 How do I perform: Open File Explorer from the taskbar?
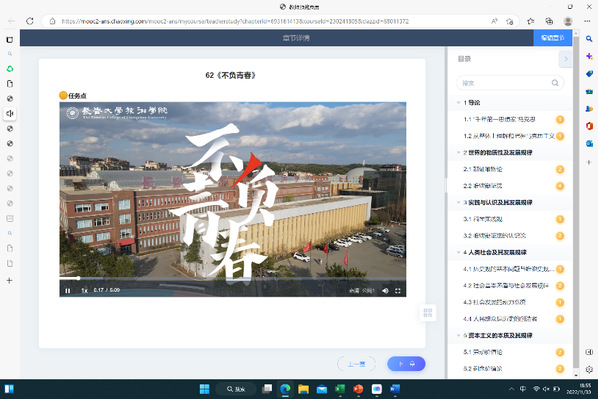click(303, 389)
